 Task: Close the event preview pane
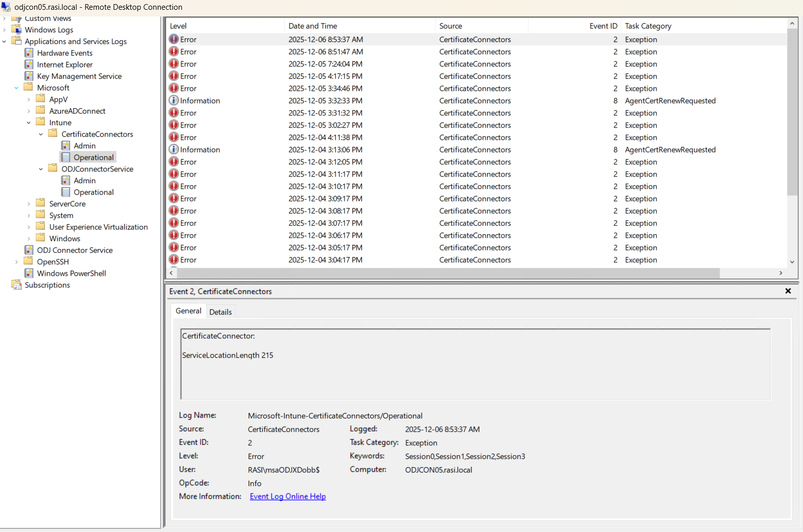[x=788, y=291]
